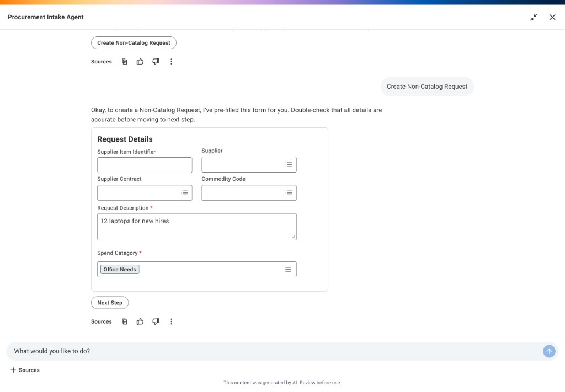This screenshot has height=392, width=565.
Task: Click the 'Procurement Intake Agent' title
Action: click(46, 17)
